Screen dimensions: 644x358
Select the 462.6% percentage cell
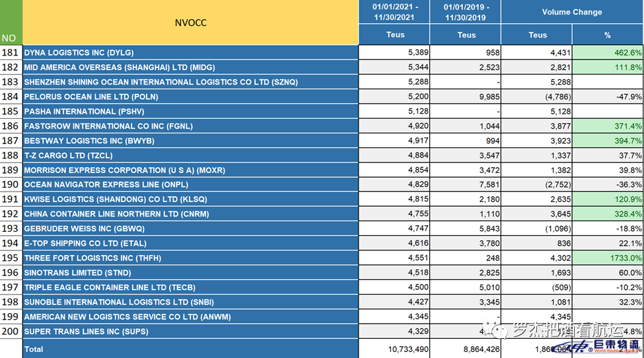[608, 53]
